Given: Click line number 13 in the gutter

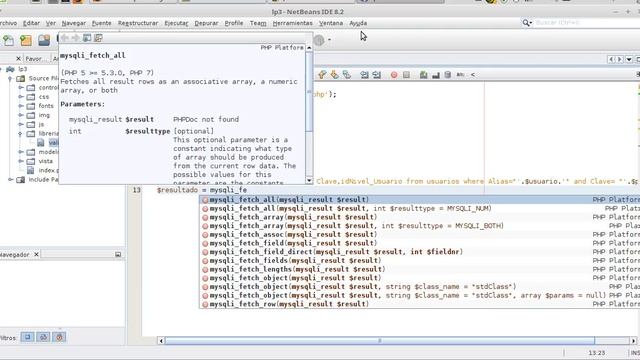Looking at the screenshot, I should [x=136, y=190].
